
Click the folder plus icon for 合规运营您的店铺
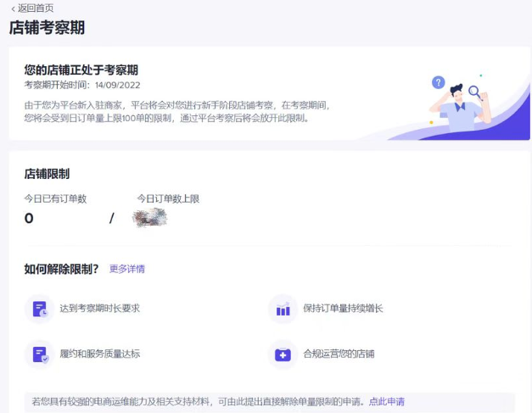(283, 354)
